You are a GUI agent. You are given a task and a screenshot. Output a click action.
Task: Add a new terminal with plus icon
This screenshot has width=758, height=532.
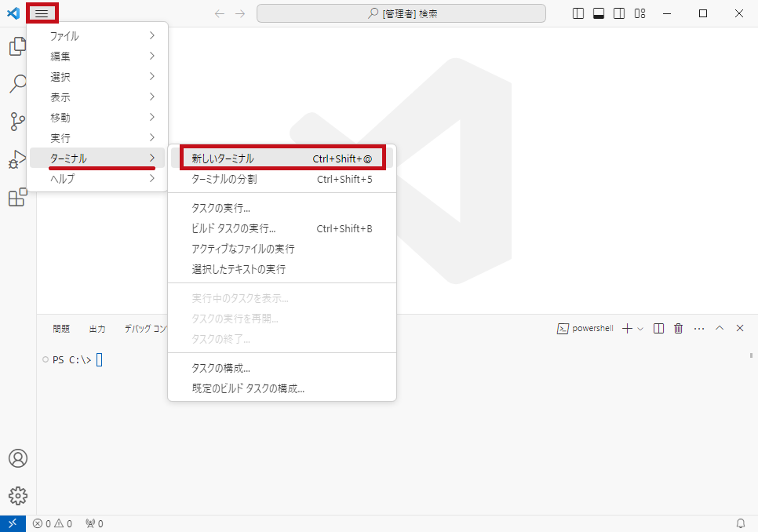627,329
